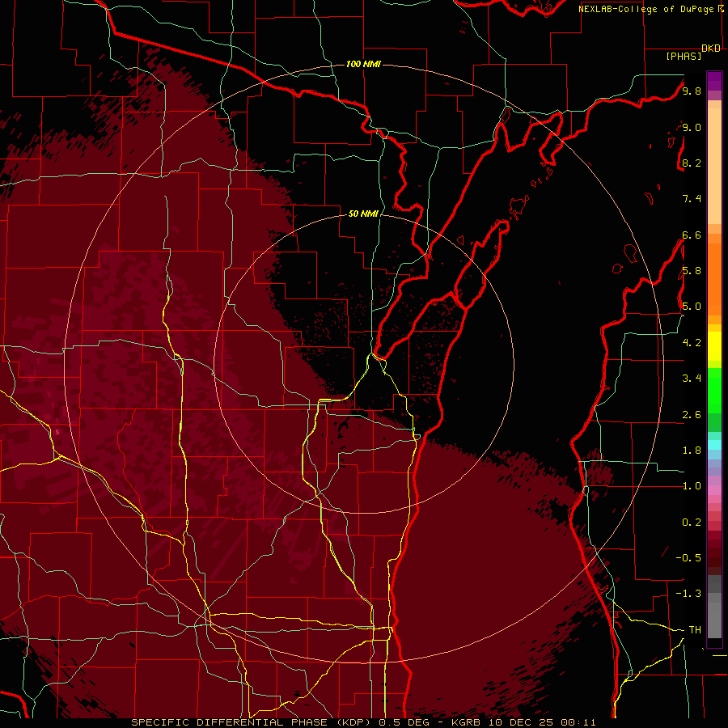This screenshot has height=728, width=728.
Task: Click the purple segment at the color bar top
Action: (714, 81)
